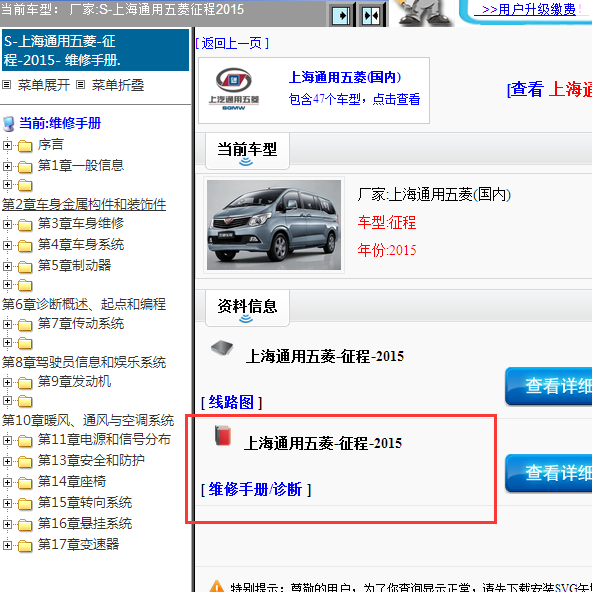Expand 第16章悬挂系统 tree node

[x=7, y=524]
